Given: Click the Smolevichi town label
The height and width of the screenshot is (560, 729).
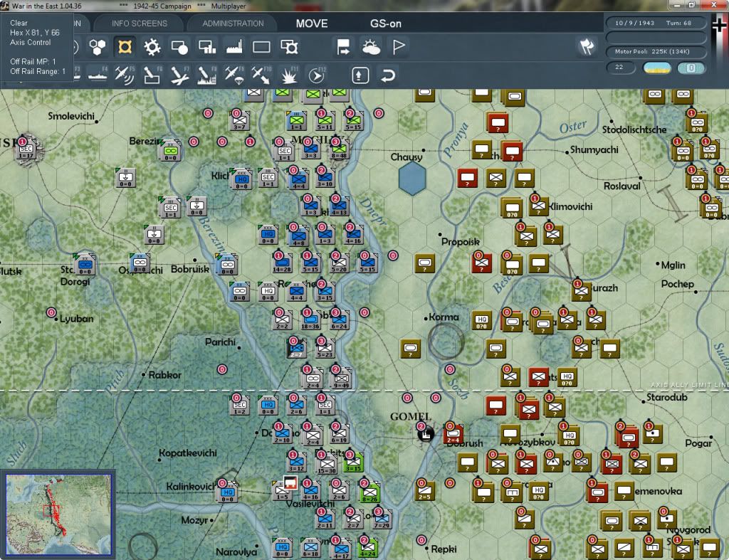Looking at the screenshot, I should tap(71, 116).
